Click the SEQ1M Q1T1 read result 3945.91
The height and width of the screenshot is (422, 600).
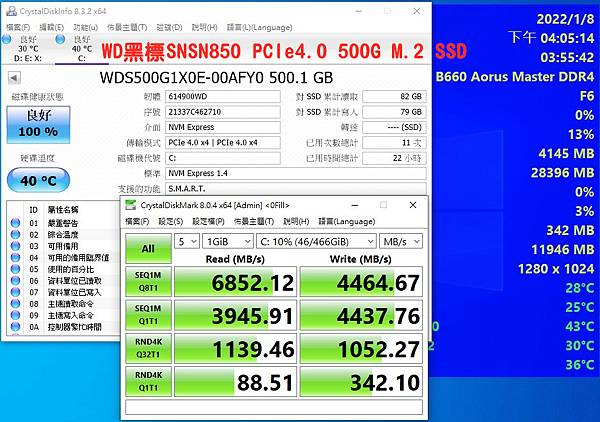pyautogui.click(x=235, y=315)
